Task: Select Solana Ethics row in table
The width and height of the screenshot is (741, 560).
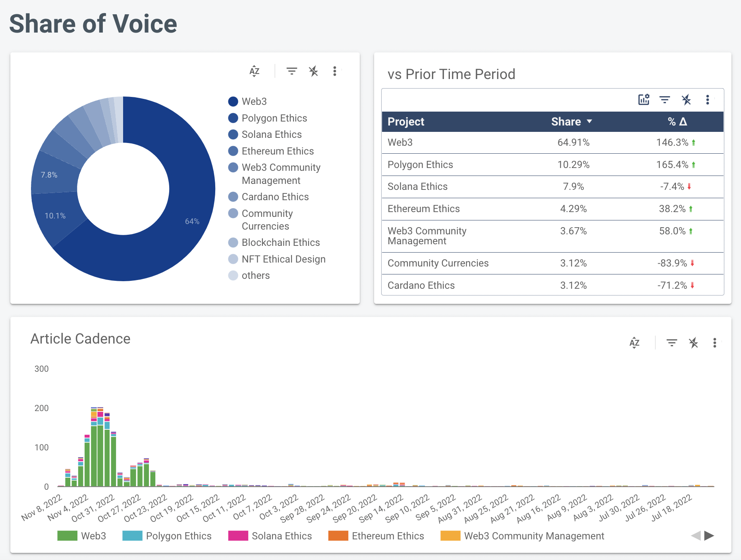Action: [552, 187]
